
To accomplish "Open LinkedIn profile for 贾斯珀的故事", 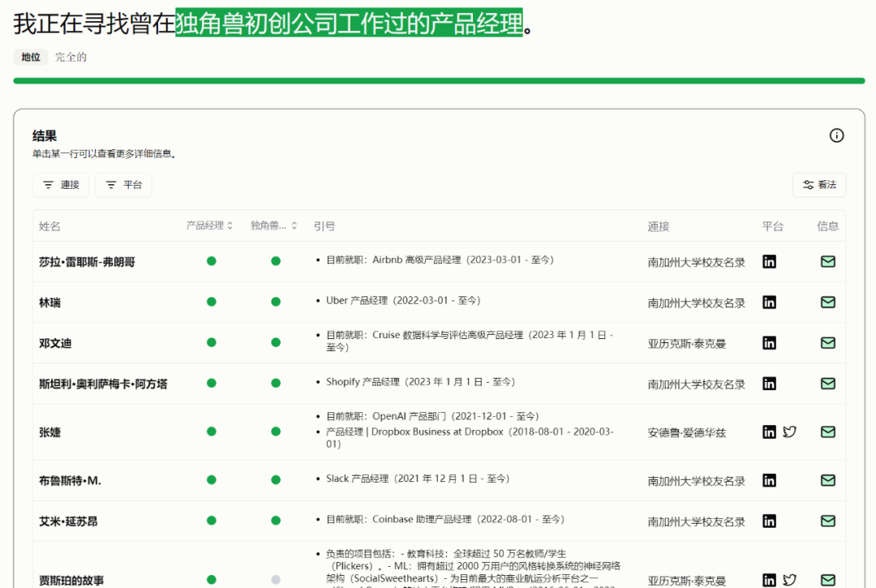I will [769, 580].
